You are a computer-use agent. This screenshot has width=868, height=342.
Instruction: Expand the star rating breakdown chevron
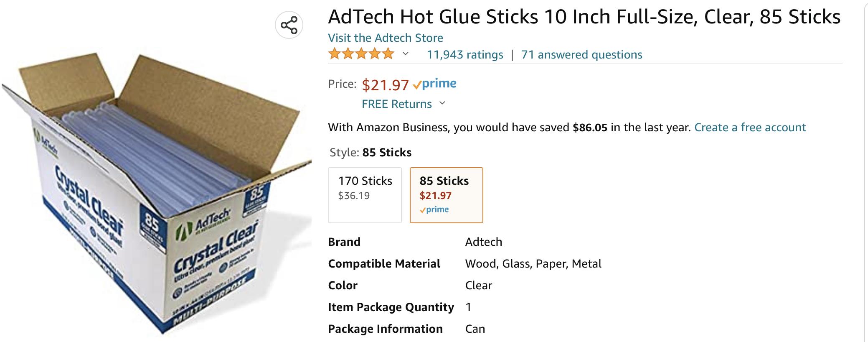coord(405,54)
